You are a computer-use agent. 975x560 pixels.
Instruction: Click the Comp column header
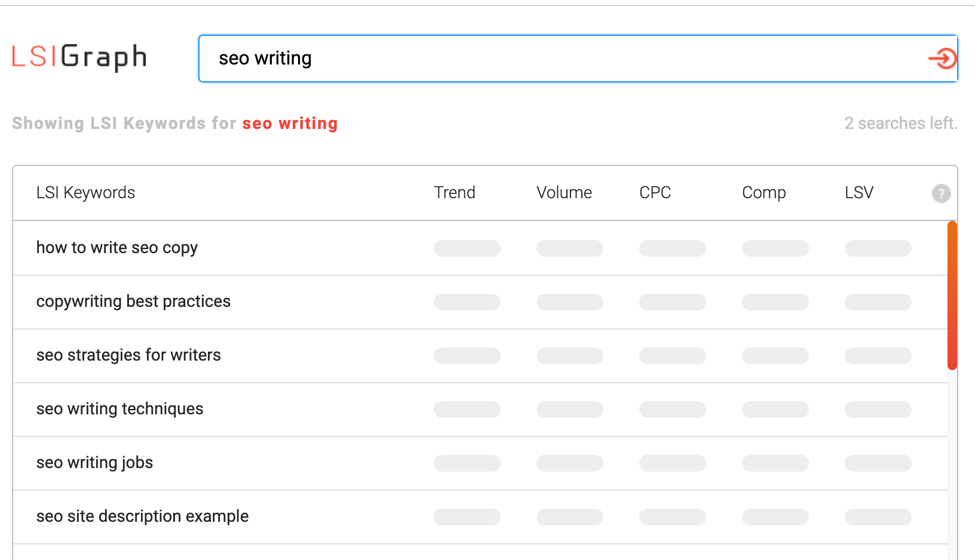point(764,193)
